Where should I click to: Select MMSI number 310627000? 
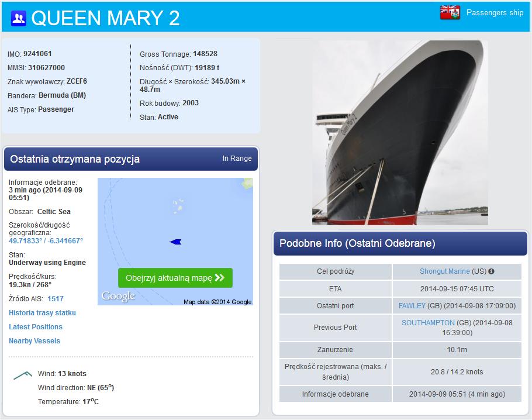pyautogui.click(x=47, y=68)
